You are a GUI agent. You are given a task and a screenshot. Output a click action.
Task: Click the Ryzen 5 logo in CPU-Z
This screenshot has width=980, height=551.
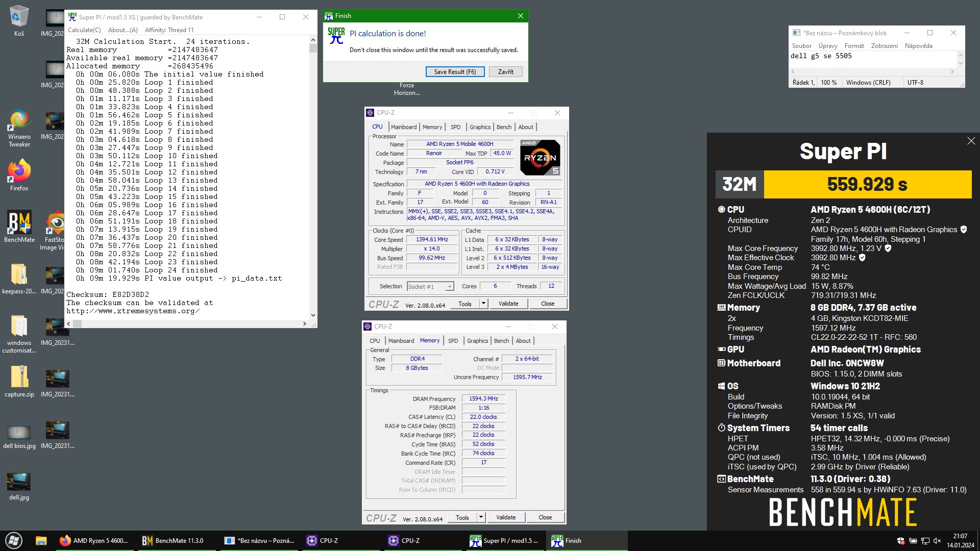pos(540,158)
